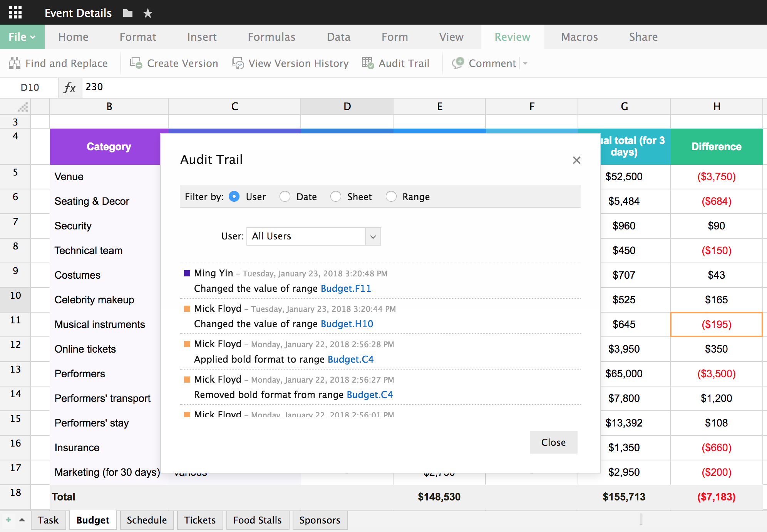Click the Comment bubble icon
The height and width of the screenshot is (532, 767).
458,63
